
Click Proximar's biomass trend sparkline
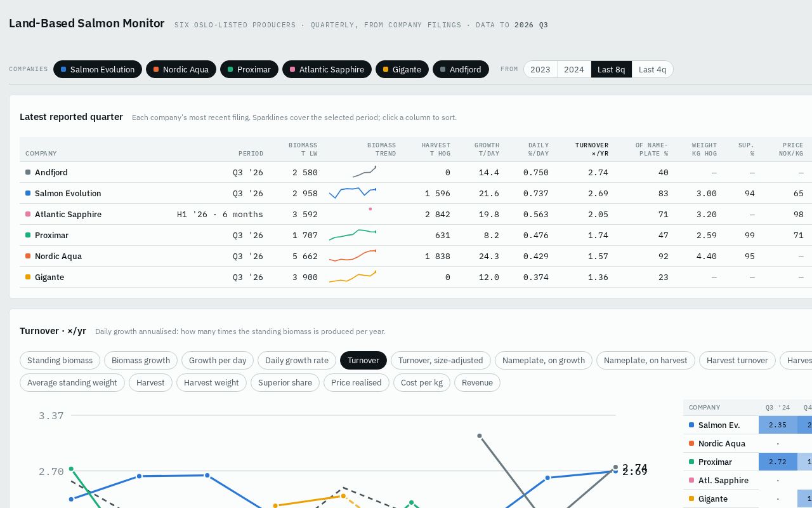(353, 235)
